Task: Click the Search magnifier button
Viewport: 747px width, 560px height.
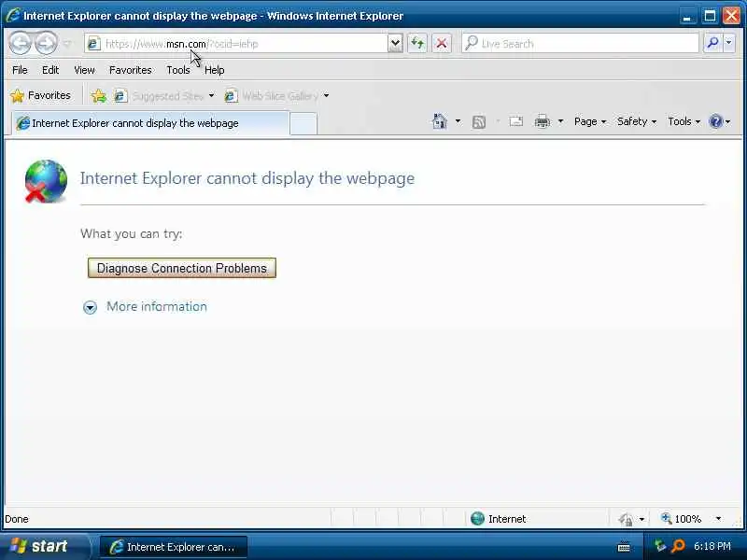Action: click(712, 43)
